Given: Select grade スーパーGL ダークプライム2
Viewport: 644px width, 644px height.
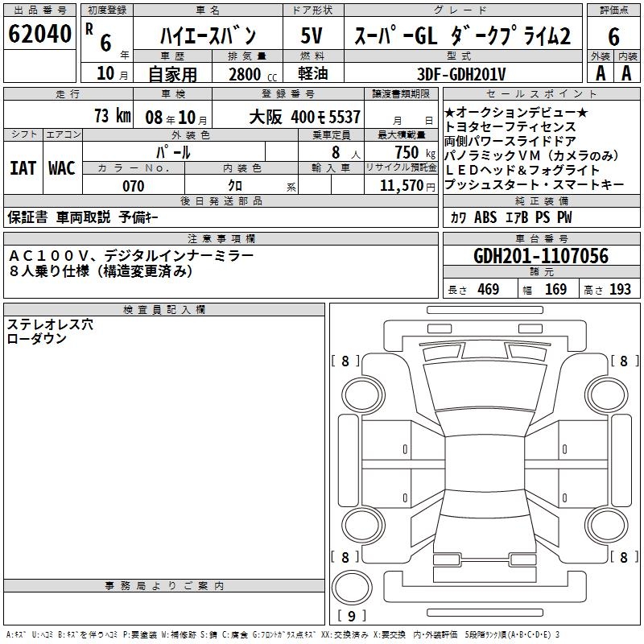Looking at the screenshot, I should pos(462,35).
